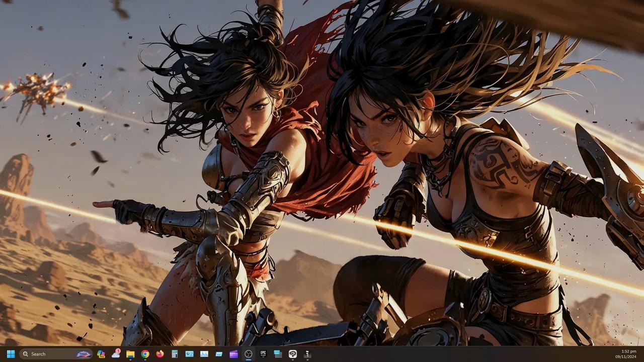644x362 pixels.
Task: Open the white Clip Studio Paint icon
Action: (x=293, y=354)
